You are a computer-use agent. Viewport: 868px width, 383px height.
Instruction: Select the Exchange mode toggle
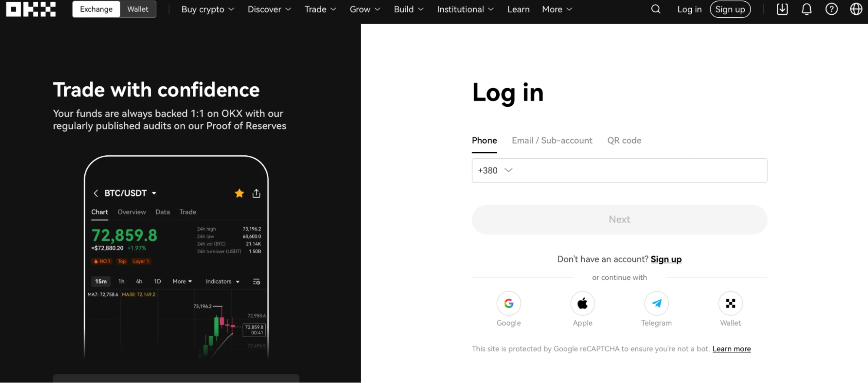click(x=96, y=9)
